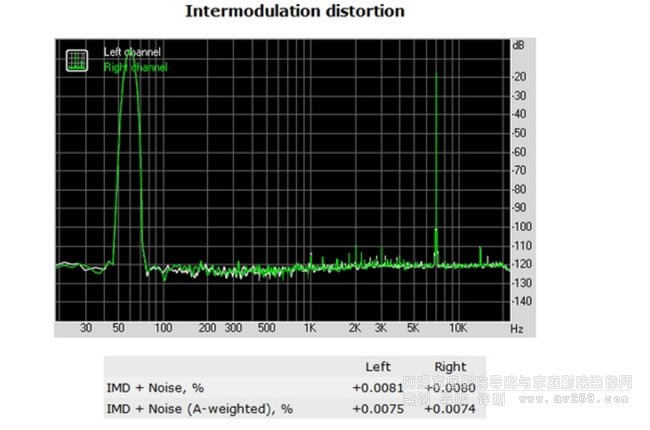This screenshot has height=430, width=650.
Task: Select the IMD + Noise, % row label
Action: [157, 386]
